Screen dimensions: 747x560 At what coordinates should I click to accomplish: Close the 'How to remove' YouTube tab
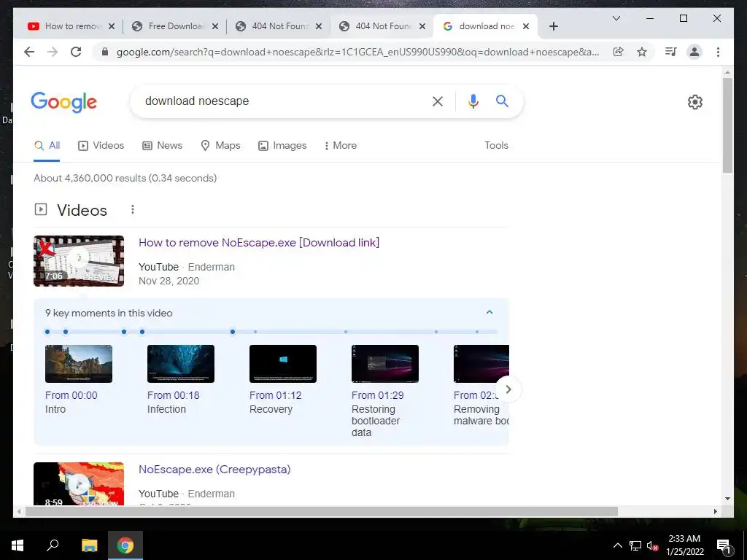pyautogui.click(x=112, y=26)
